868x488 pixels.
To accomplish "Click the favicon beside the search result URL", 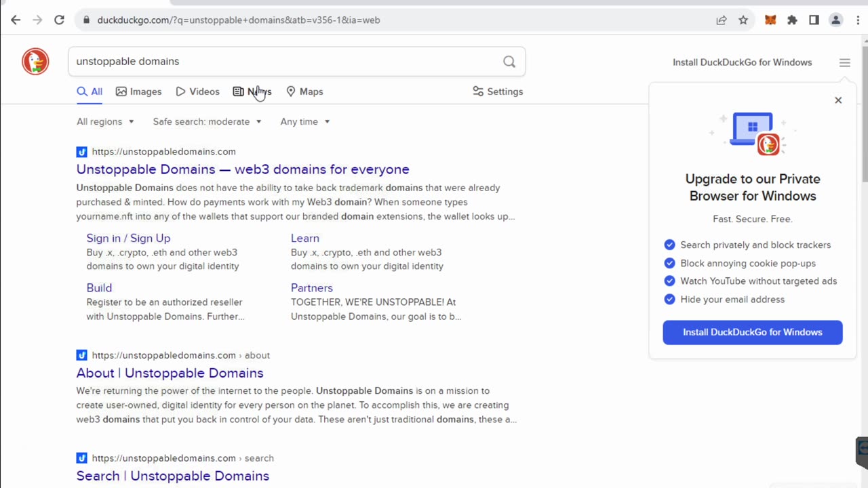I will [81, 458].
